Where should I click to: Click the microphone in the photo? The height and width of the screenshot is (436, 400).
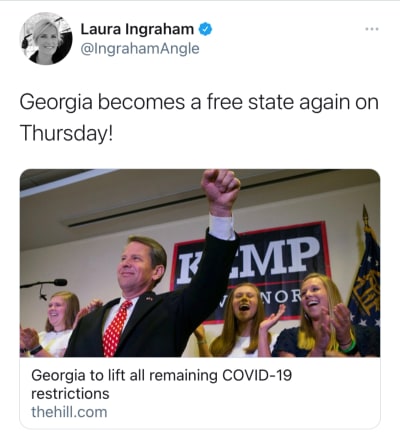(45, 284)
